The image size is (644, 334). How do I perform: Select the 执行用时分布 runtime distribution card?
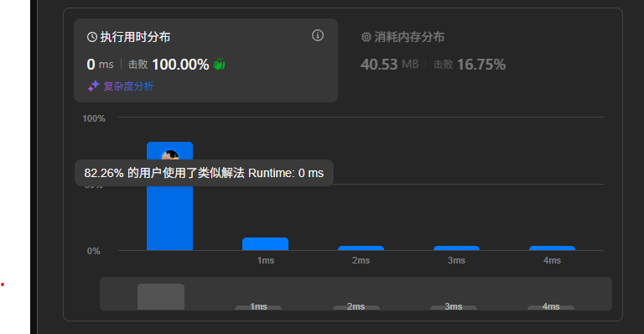coord(205,60)
